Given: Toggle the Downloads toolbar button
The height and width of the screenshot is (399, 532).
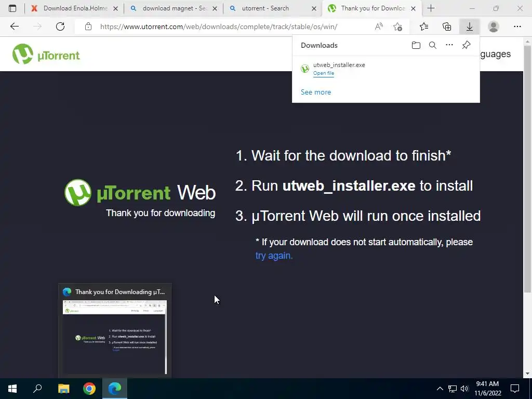Looking at the screenshot, I should [469, 26].
